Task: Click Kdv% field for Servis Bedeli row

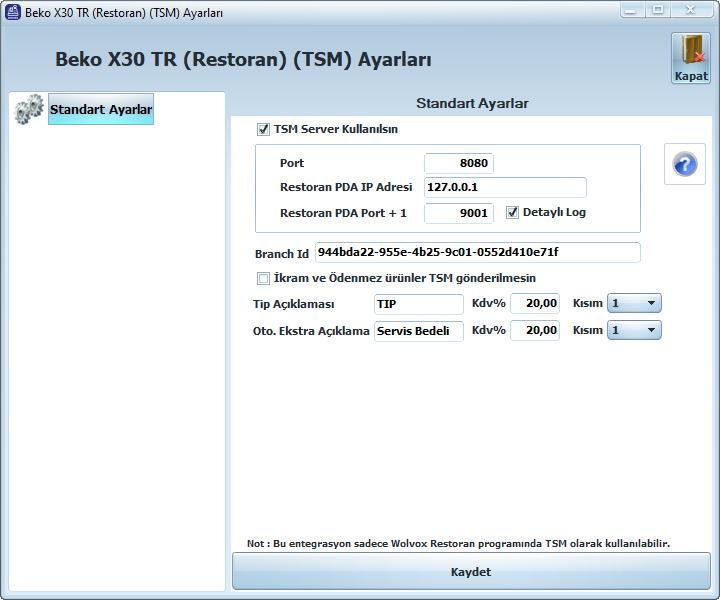Action: (535, 330)
